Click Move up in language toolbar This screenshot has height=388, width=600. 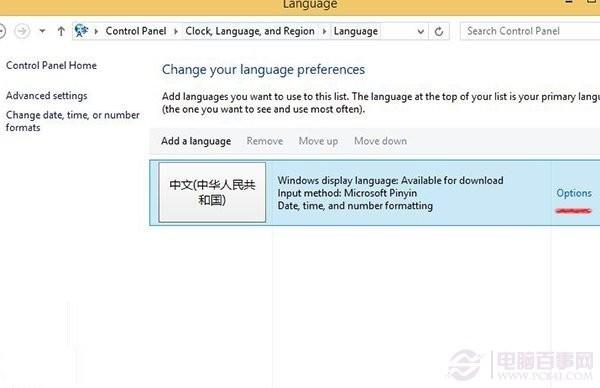[318, 141]
